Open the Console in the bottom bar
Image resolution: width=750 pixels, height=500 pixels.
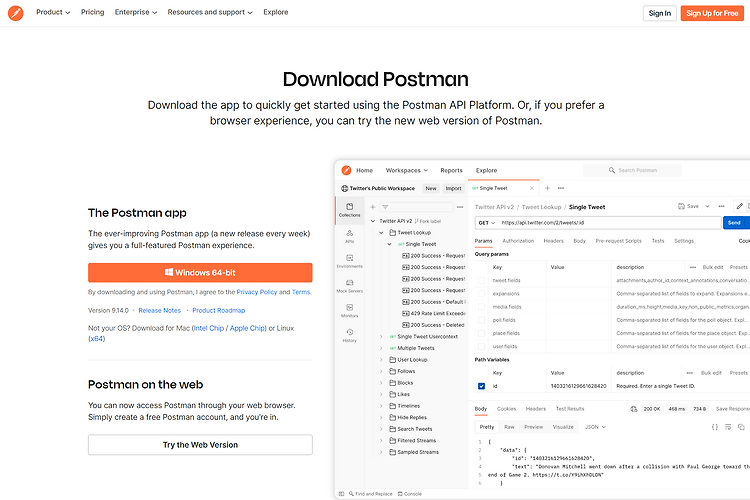(x=410, y=494)
